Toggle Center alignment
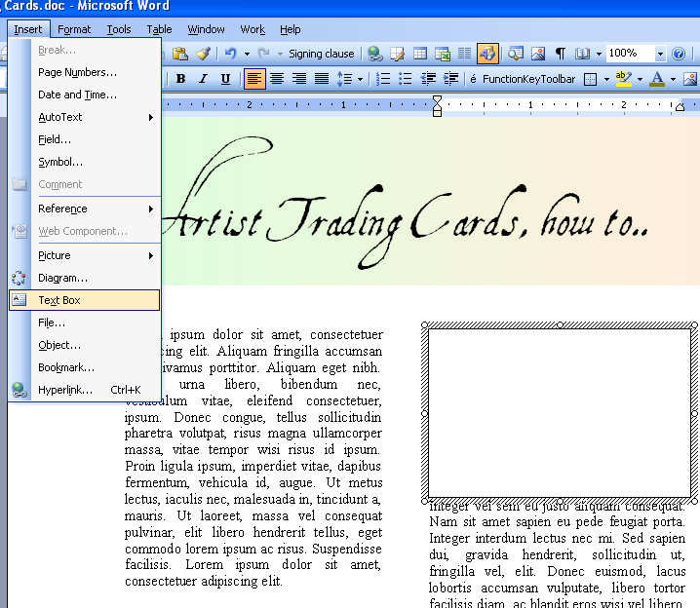700x608 pixels. tap(277, 79)
